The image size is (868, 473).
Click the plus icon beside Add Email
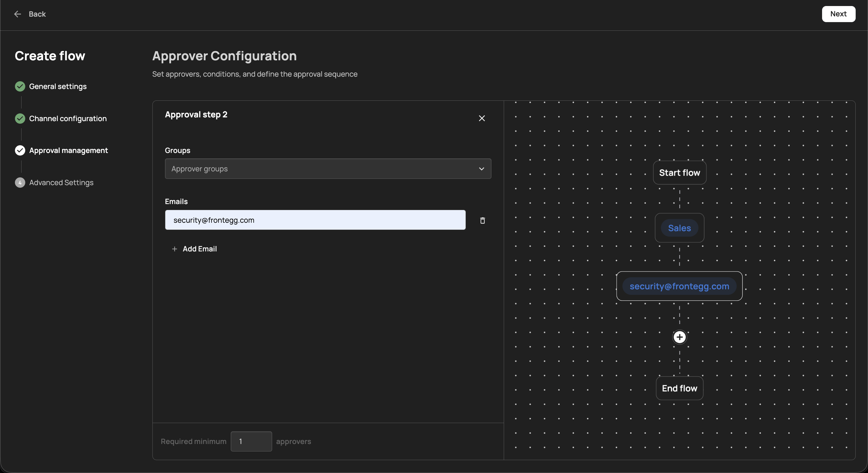(174, 249)
